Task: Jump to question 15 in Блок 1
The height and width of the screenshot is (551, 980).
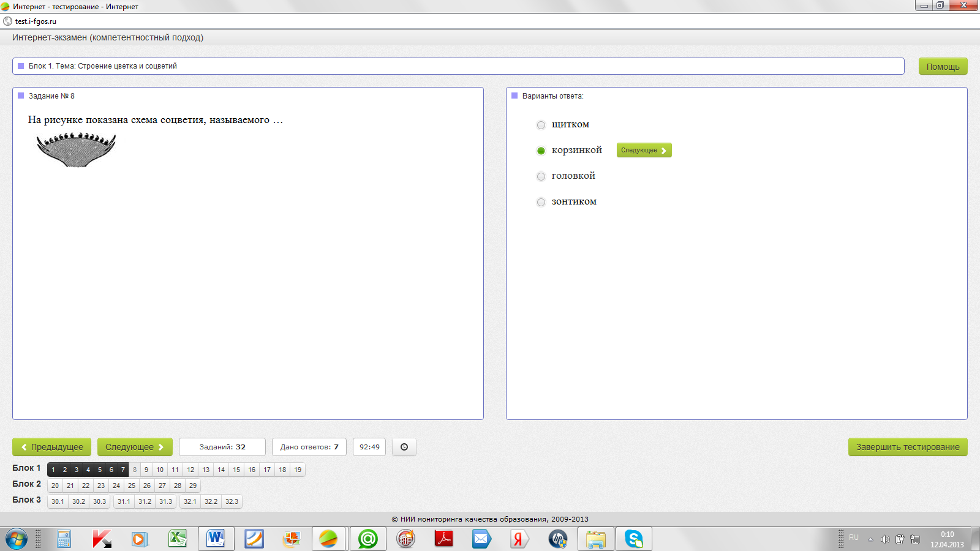Action: 236,470
